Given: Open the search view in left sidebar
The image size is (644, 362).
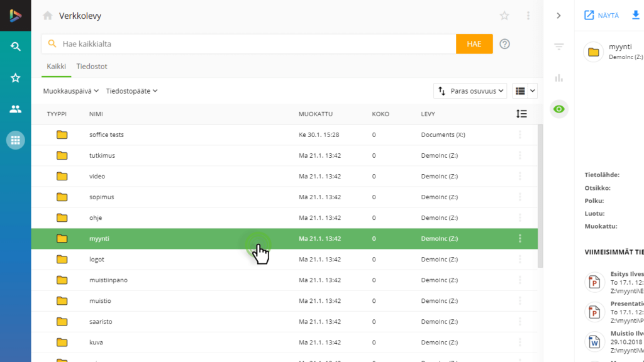Looking at the screenshot, I should click(16, 47).
